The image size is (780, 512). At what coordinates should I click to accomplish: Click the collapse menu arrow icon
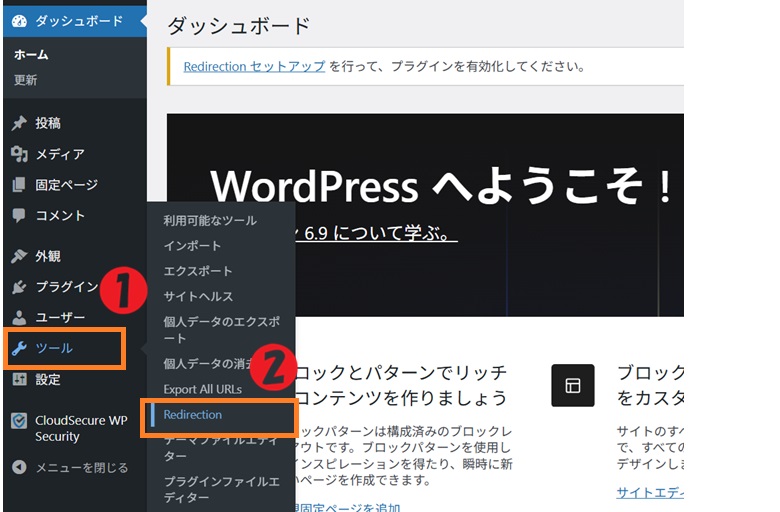pyautogui.click(x=19, y=467)
